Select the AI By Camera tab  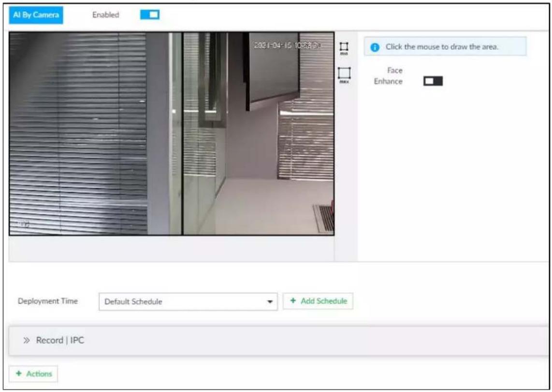tap(36, 15)
